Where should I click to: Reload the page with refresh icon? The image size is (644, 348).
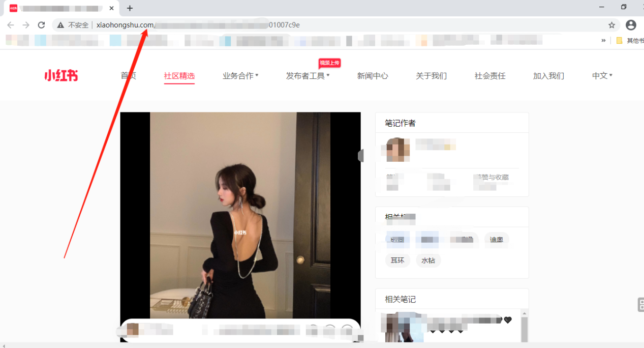pos(42,25)
